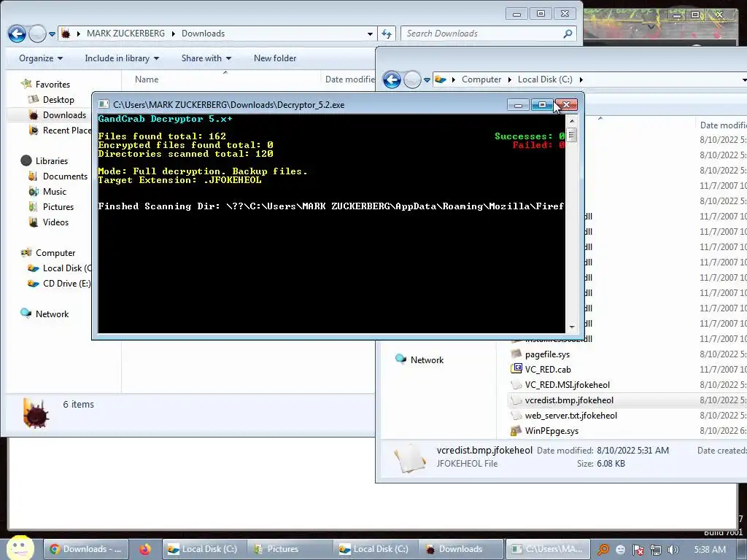Switch to Chrome Downloads taskbar button
The image size is (747, 560).
tap(86, 549)
